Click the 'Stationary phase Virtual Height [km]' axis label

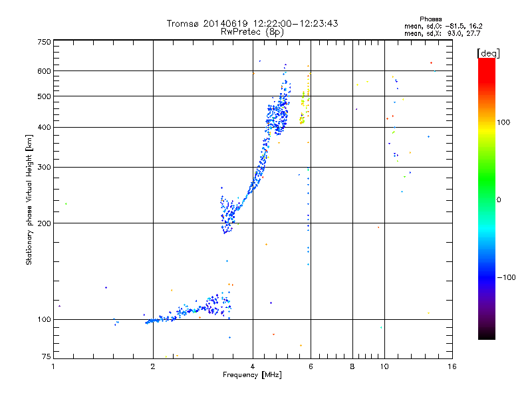(29, 199)
